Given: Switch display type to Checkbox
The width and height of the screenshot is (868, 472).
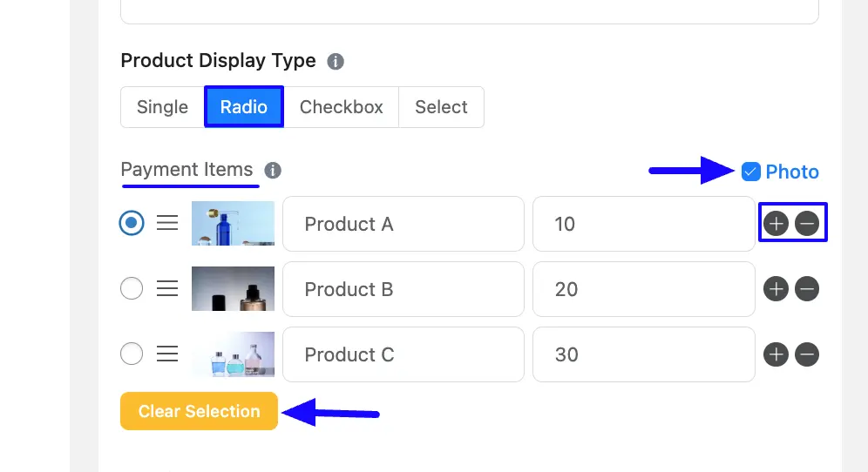Looking at the screenshot, I should (341, 107).
